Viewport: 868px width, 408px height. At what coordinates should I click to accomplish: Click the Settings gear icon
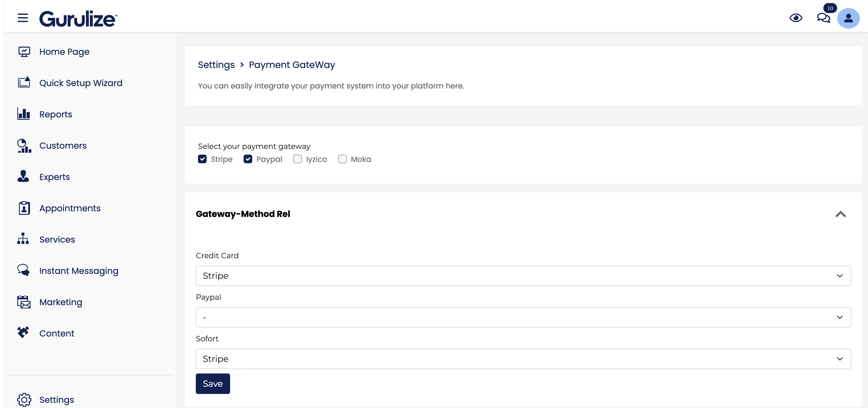[24, 400]
